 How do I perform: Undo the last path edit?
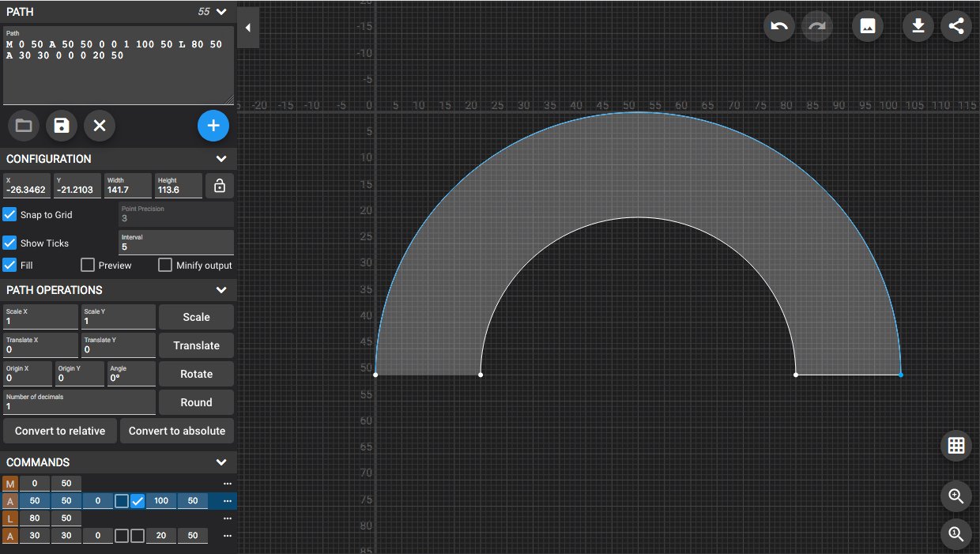[778, 26]
